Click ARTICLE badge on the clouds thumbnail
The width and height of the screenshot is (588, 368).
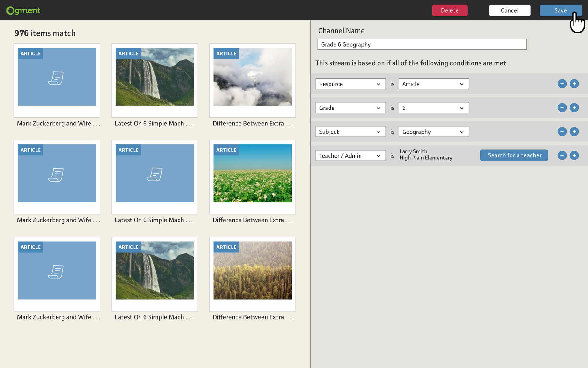click(x=226, y=53)
